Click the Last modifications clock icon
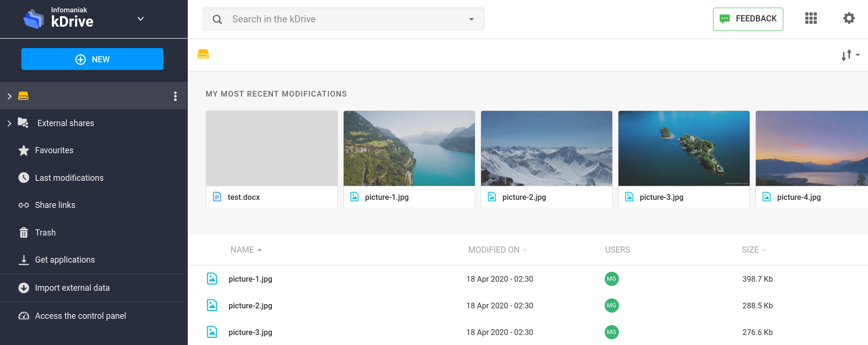The height and width of the screenshot is (345, 868). pos(24,177)
